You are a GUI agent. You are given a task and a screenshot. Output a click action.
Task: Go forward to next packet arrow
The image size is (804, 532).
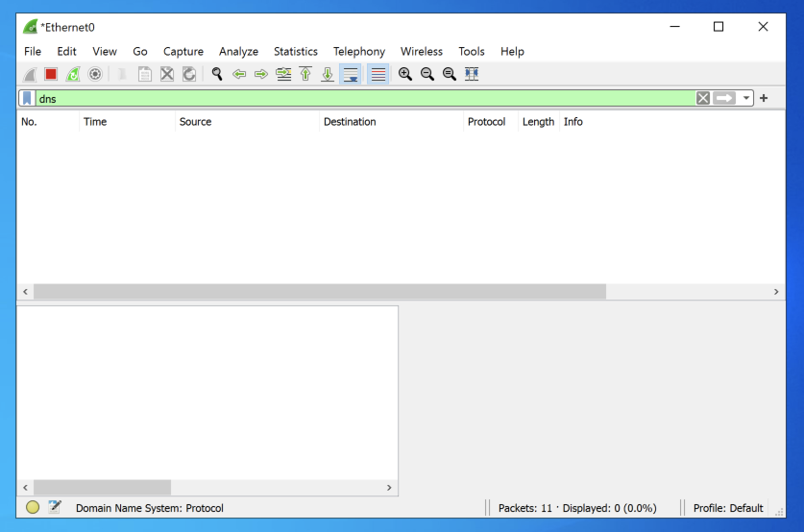261,74
